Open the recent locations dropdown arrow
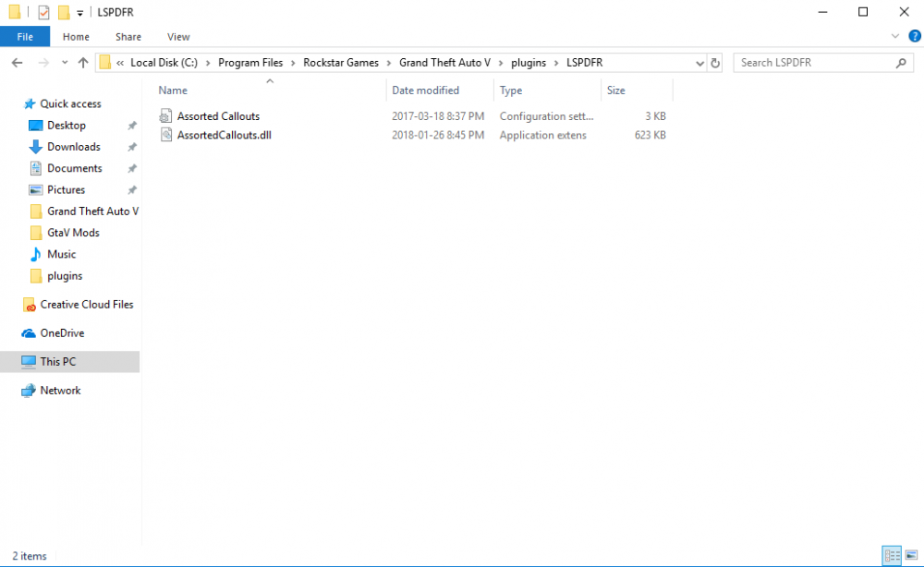 click(x=65, y=63)
